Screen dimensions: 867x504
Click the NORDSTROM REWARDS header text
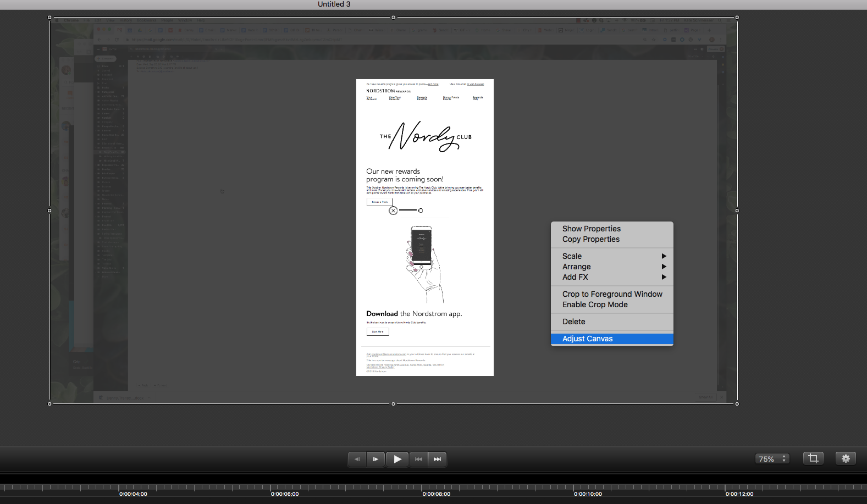point(389,91)
